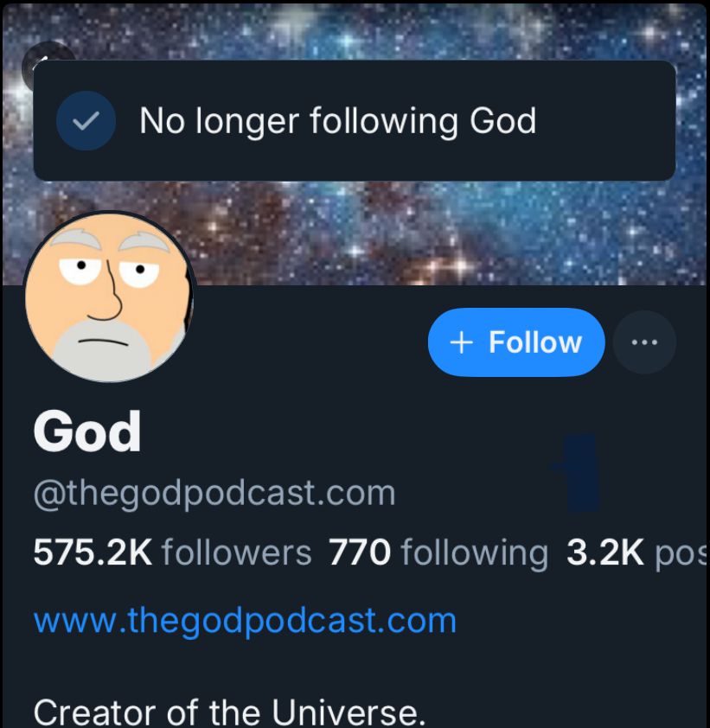Click the word 'followers' label
The image size is (710, 728).
click(236, 552)
